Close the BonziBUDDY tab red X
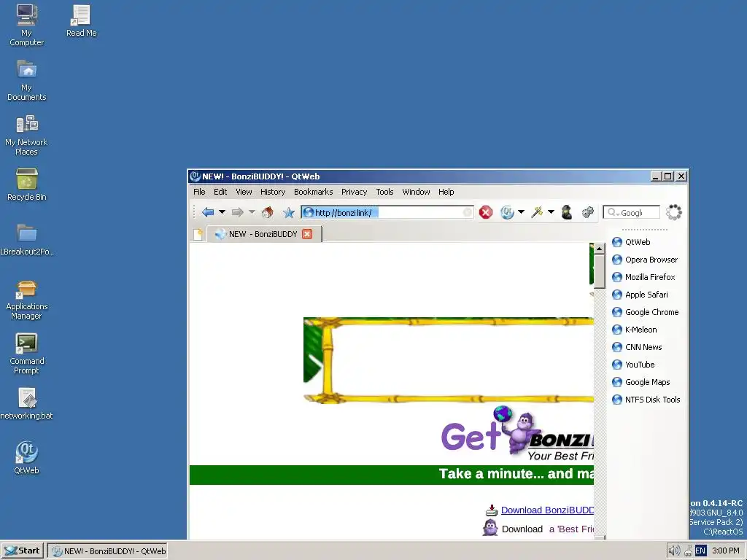747x560 pixels. pos(307,234)
